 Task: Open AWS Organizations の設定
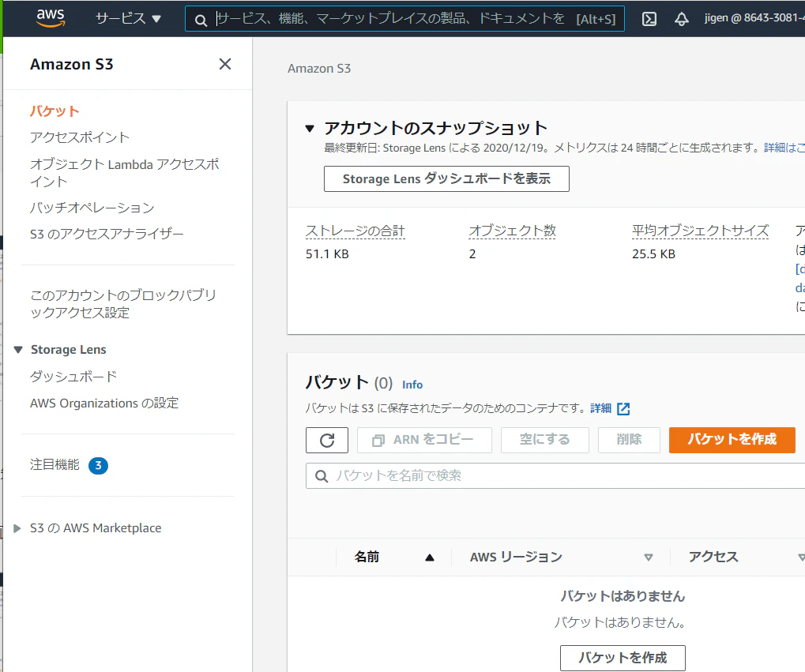tap(104, 403)
